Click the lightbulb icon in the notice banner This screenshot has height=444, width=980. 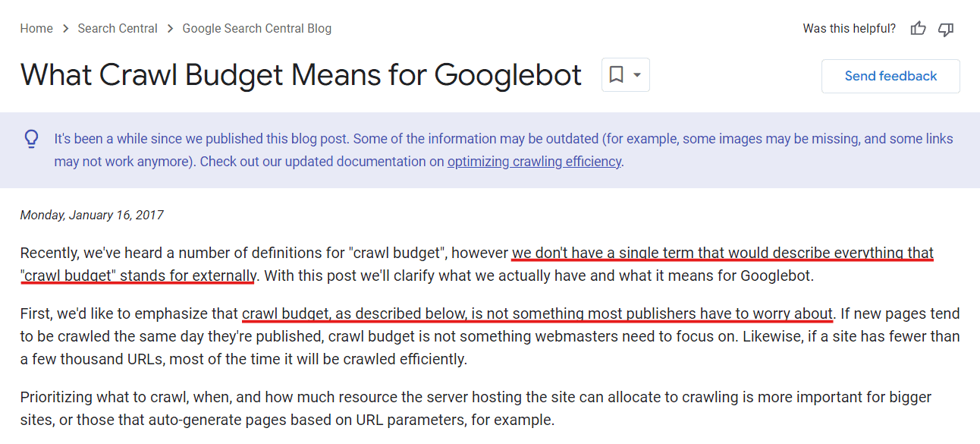(x=31, y=139)
